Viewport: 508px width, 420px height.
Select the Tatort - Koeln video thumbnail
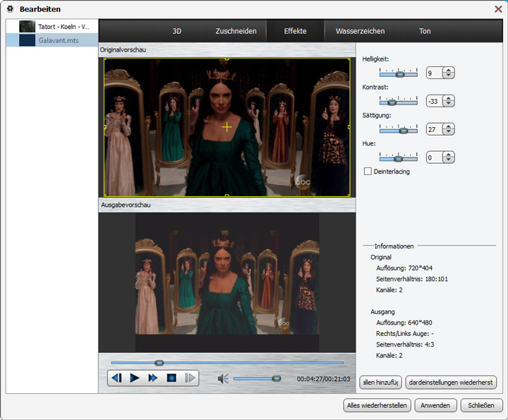click(27, 27)
